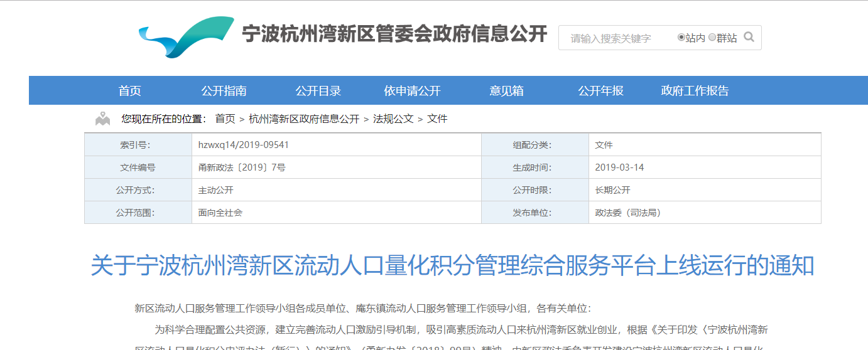The image size is (868, 350).
Task: Select the 群站 radio button
Action: [x=712, y=38]
